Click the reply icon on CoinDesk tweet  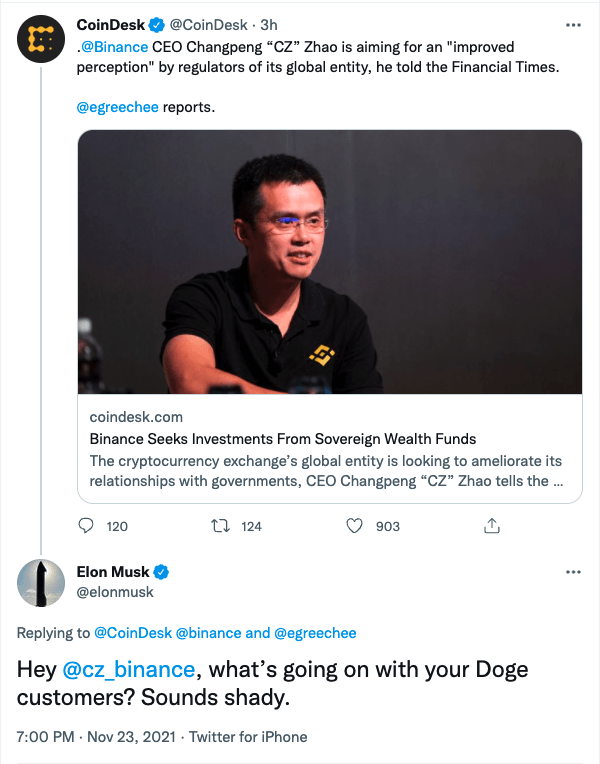pyautogui.click(x=86, y=525)
